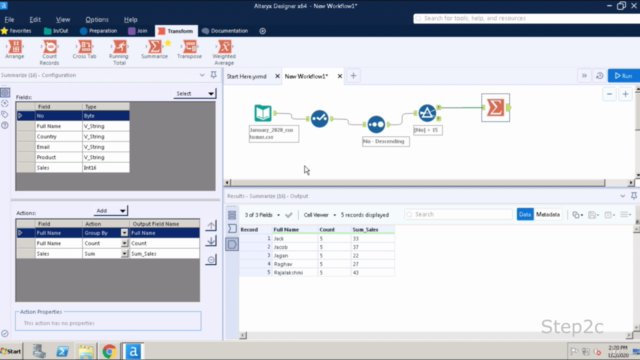Zoom in canvas with plus button
The height and width of the screenshot is (360, 640).
click(x=625, y=94)
